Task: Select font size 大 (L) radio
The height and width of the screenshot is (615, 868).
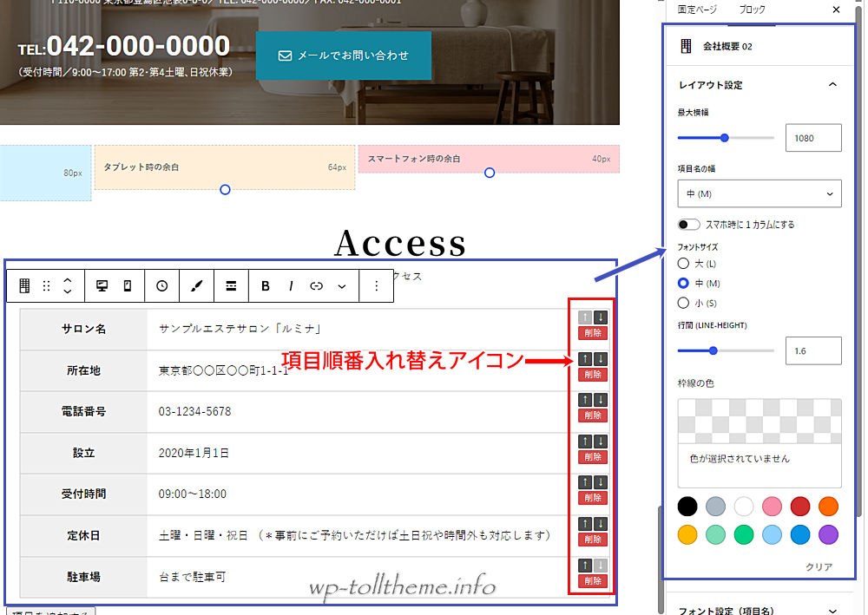Action: (684, 263)
